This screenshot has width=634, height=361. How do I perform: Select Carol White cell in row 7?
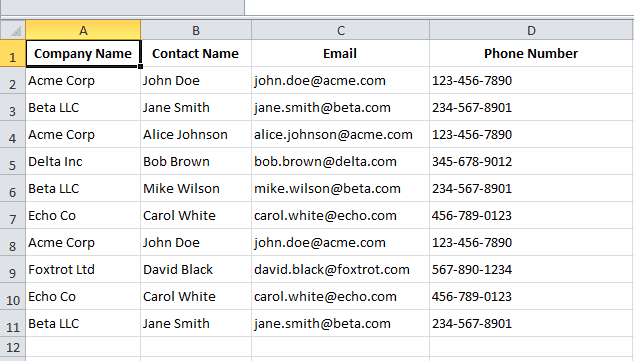click(x=196, y=215)
